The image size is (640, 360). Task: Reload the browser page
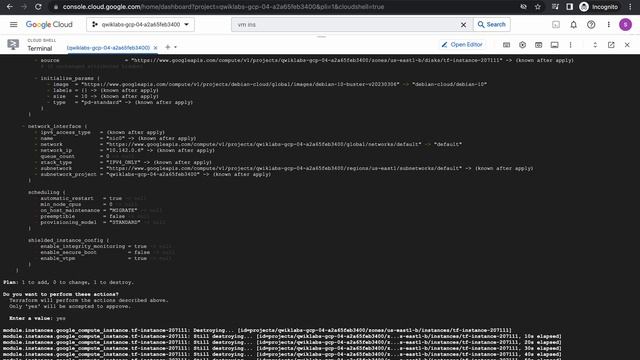pos(38,7)
